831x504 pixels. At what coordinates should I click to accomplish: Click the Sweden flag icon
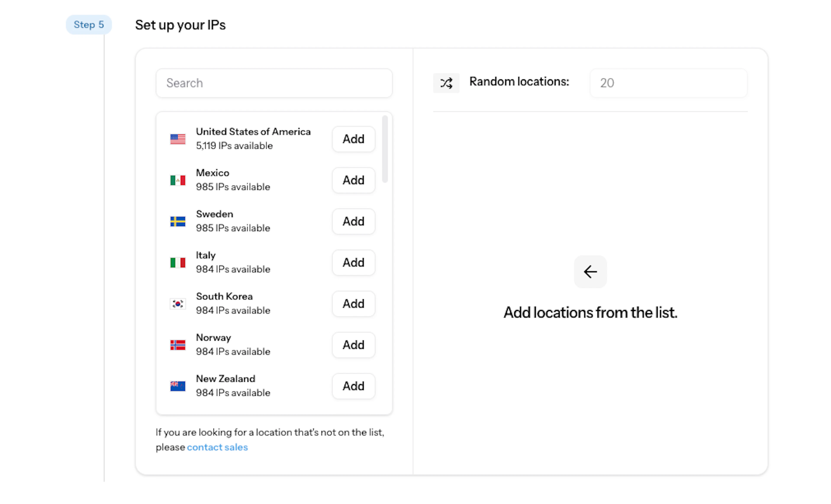coord(178,221)
